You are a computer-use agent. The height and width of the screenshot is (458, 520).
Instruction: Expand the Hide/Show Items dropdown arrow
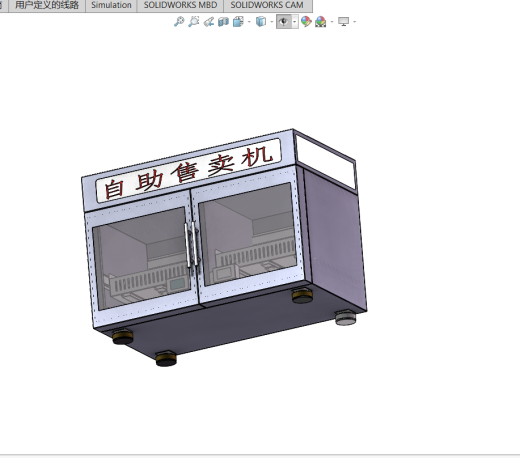(x=295, y=22)
